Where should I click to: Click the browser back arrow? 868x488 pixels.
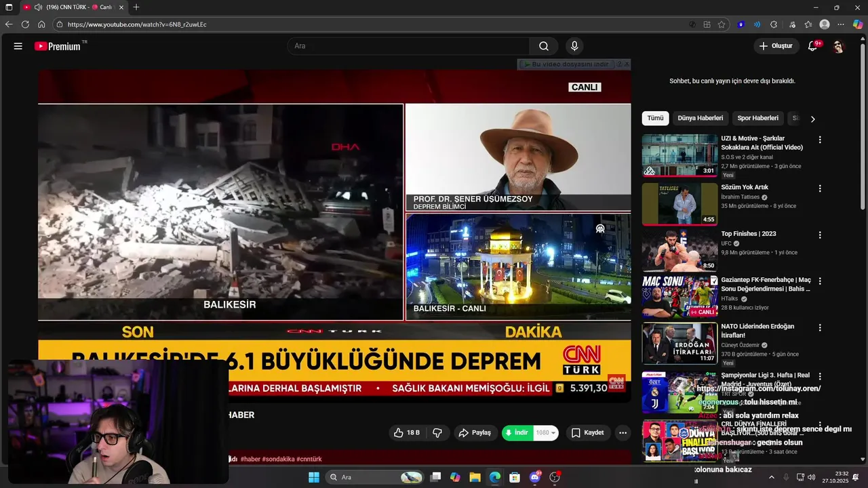tap(9, 24)
